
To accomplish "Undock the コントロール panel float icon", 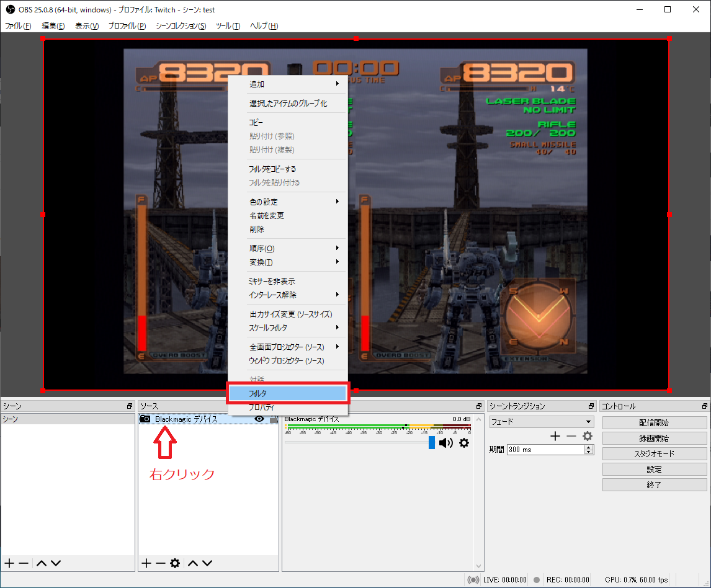I will pyautogui.click(x=704, y=406).
